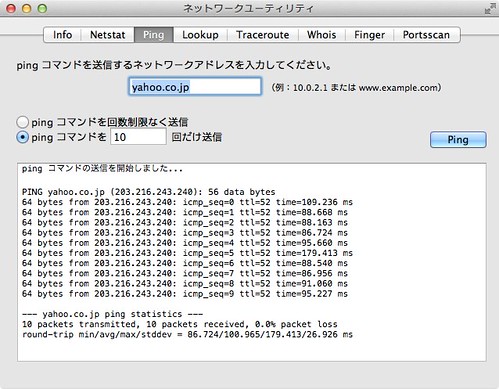Open the Netstat tab
499x389 pixels.
tap(108, 35)
